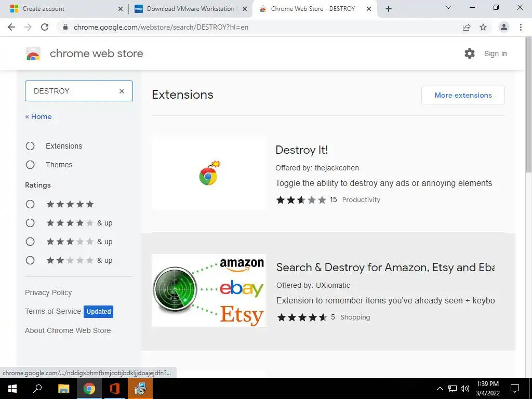This screenshot has height=399, width=532.
Task: Click the Search & Destroy star rating
Action: coord(302,317)
